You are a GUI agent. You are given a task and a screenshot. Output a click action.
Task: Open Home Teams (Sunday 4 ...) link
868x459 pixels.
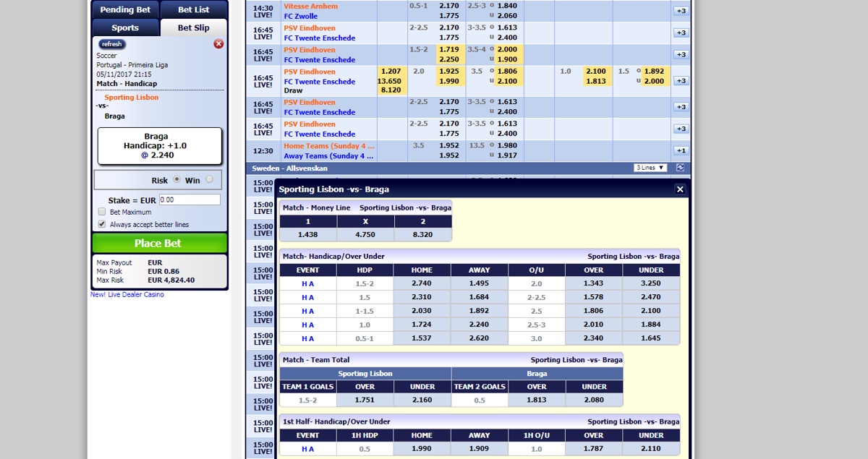click(x=329, y=145)
